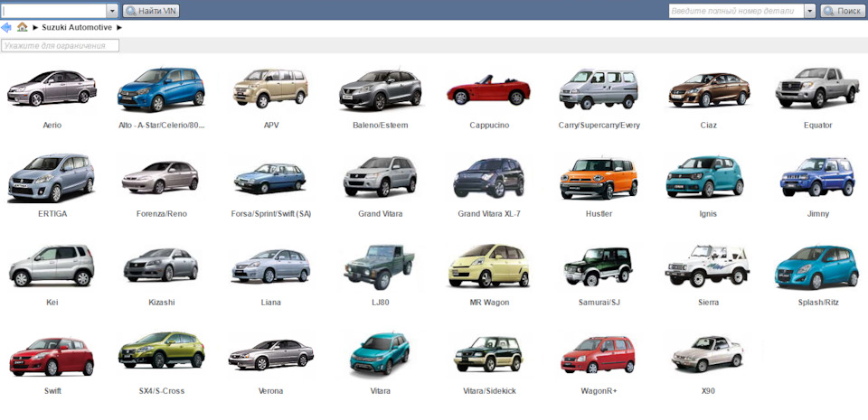Select the red WagonR+ image
The height and width of the screenshot is (420, 868).
(x=598, y=355)
